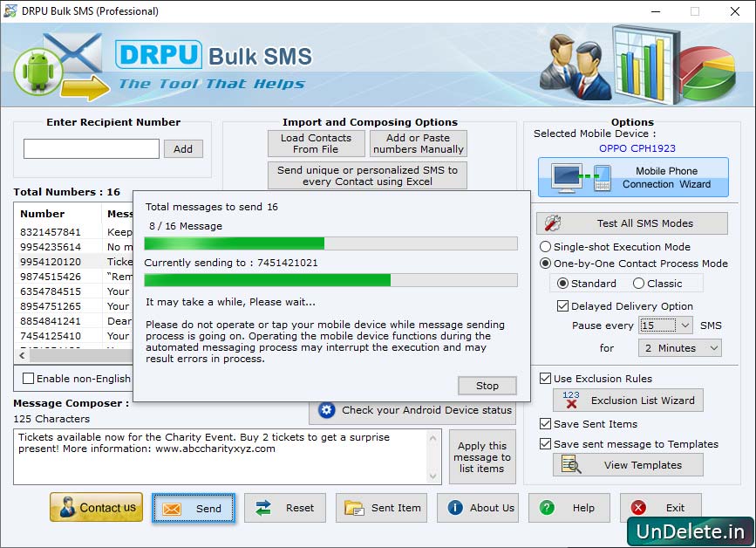The height and width of the screenshot is (548, 756).
Task: Click the About Us info icon
Action: click(455, 508)
